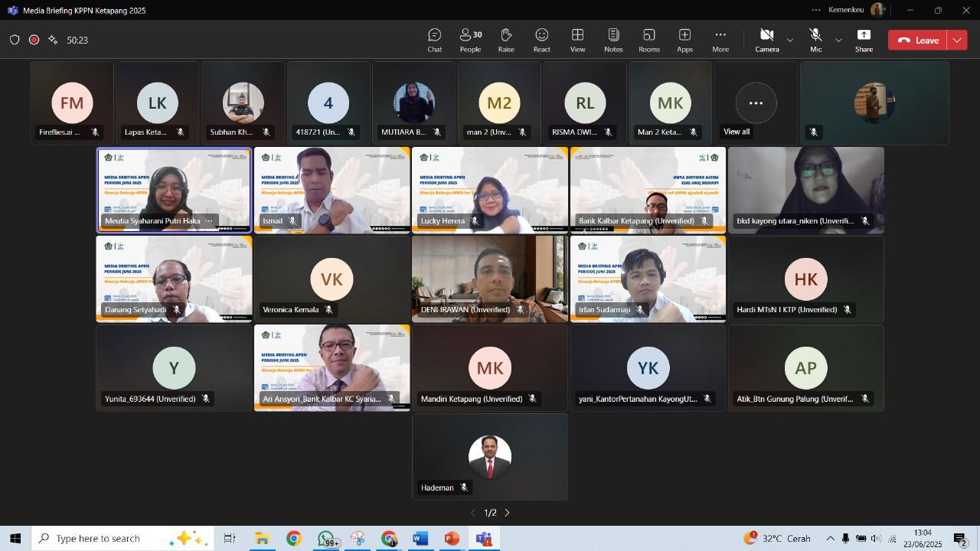This screenshot has width=980, height=551.
Task: Open the People participants list
Action: pyautogui.click(x=470, y=40)
